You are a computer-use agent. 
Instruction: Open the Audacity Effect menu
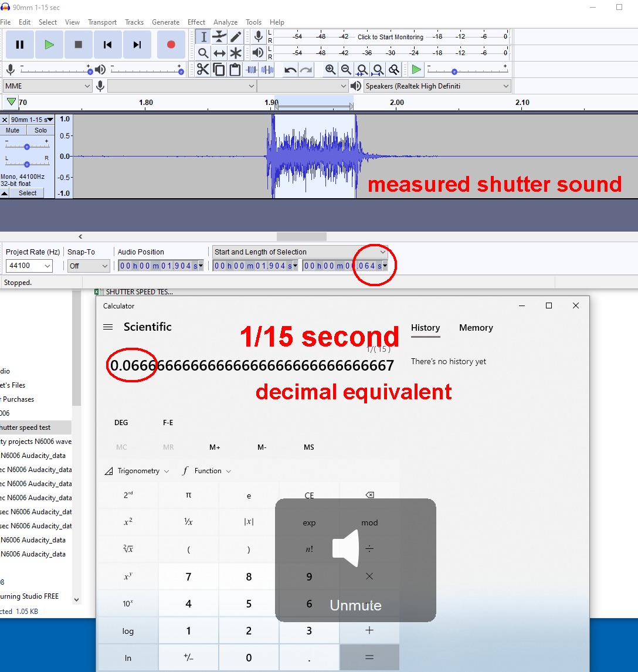point(196,22)
